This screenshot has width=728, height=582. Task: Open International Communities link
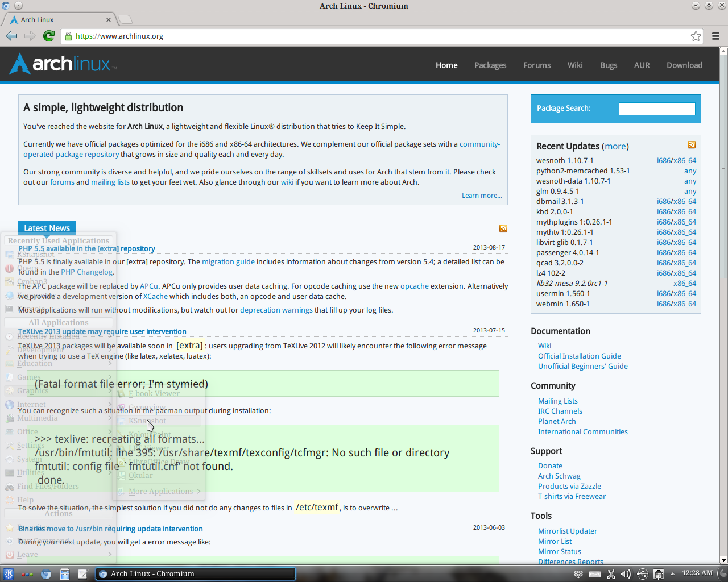[583, 432]
